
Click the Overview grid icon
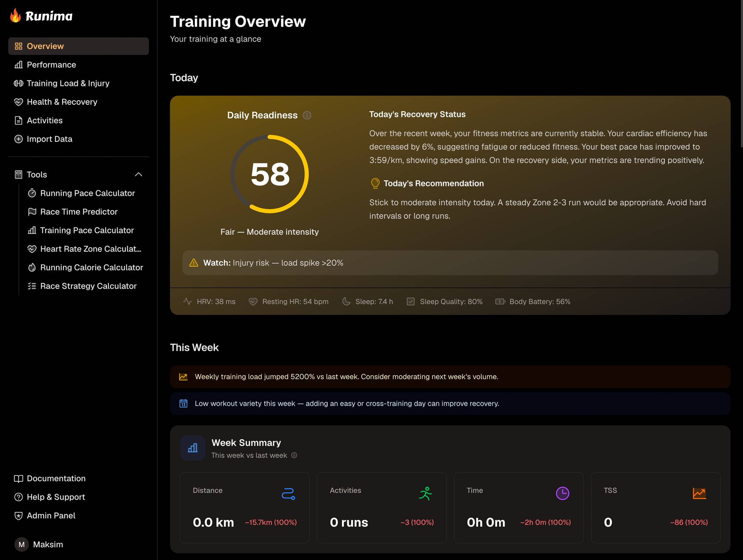click(x=19, y=46)
